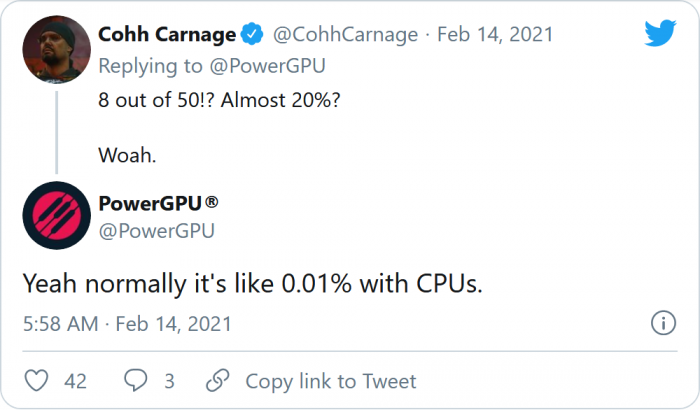Click the Twitter bird logo
The height and width of the screenshot is (410, 700).
tap(659, 35)
